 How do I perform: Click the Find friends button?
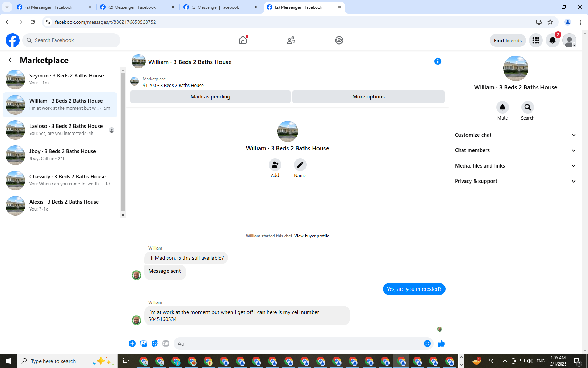508,40
